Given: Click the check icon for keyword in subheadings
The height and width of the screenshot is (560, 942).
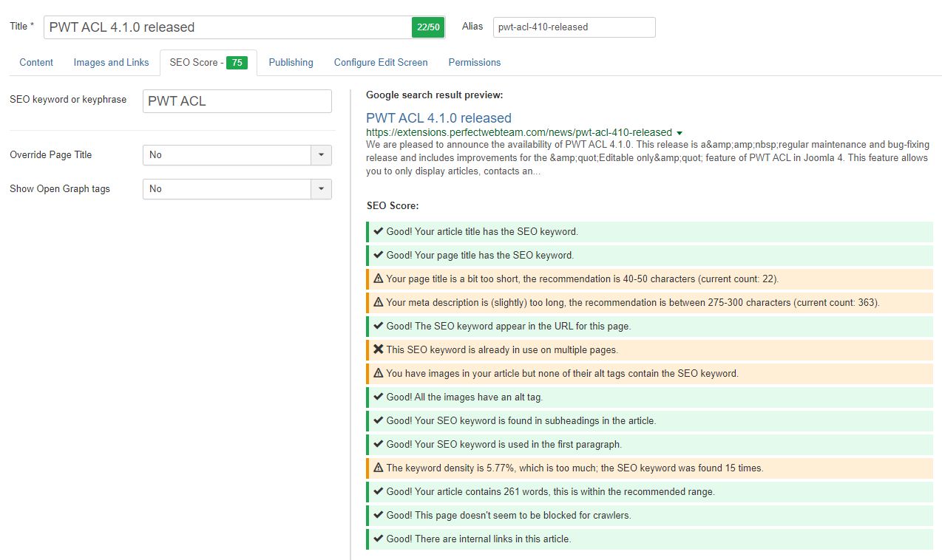Looking at the screenshot, I should point(379,420).
